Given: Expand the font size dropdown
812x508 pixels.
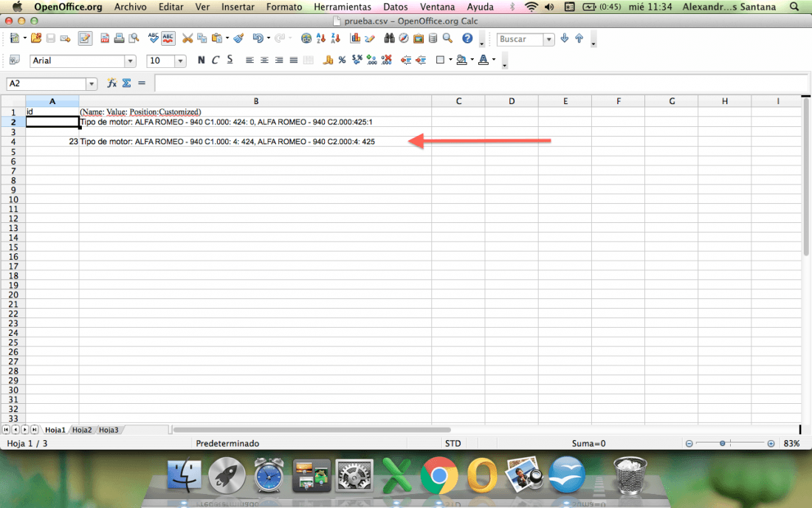Looking at the screenshot, I should coord(180,61).
